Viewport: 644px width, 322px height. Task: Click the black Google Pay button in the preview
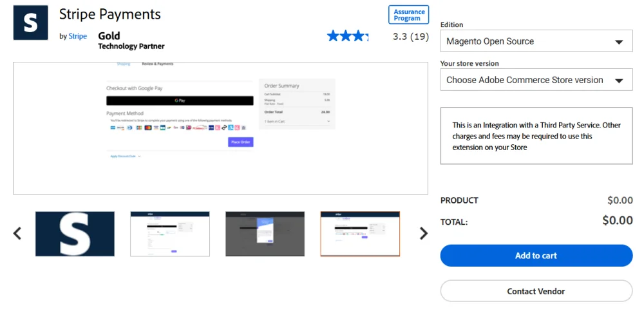coord(180,101)
